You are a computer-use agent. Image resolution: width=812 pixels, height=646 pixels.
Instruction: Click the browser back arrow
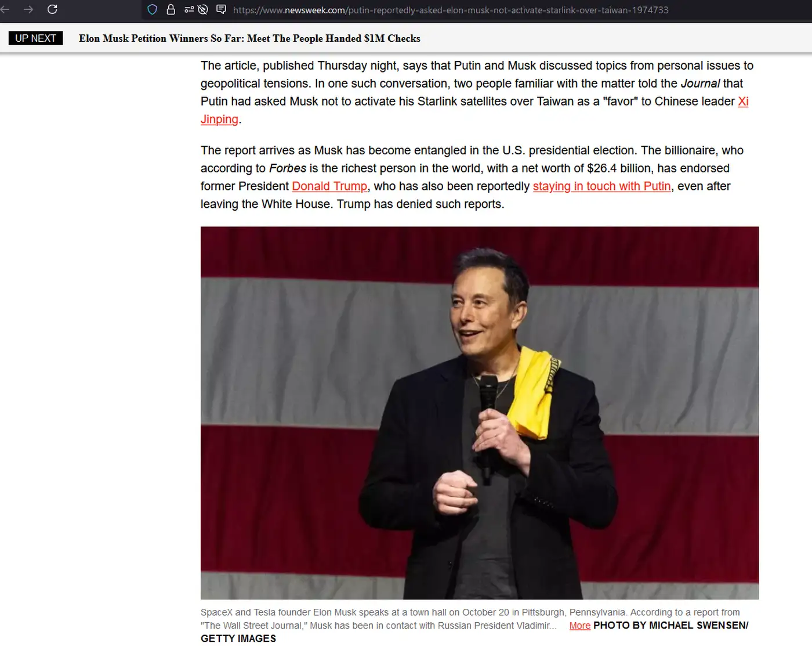5,9
